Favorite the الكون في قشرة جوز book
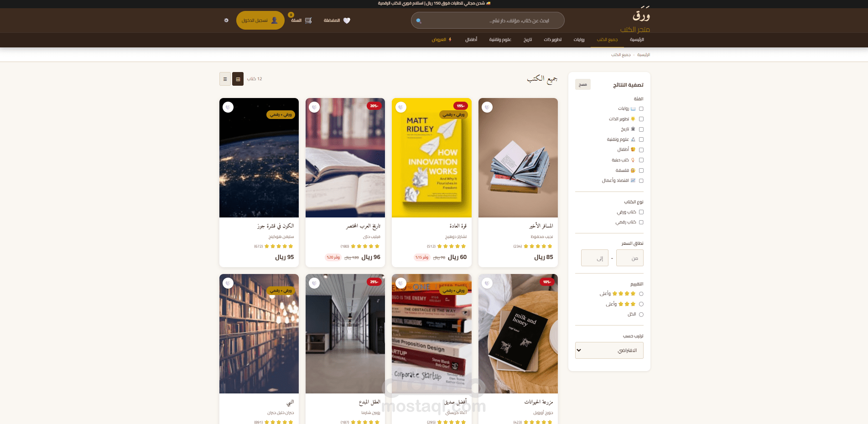The height and width of the screenshot is (424, 868). click(228, 107)
